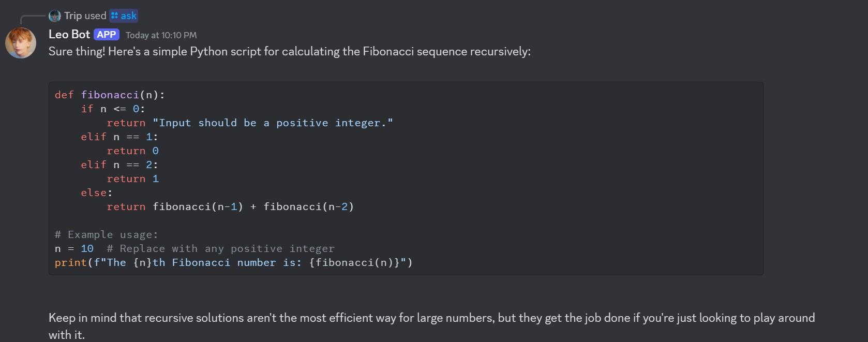Screen dimensions: 868x342
Task: Click the Today at 10:10 PM timestamp
Action: tap(161, 35)
